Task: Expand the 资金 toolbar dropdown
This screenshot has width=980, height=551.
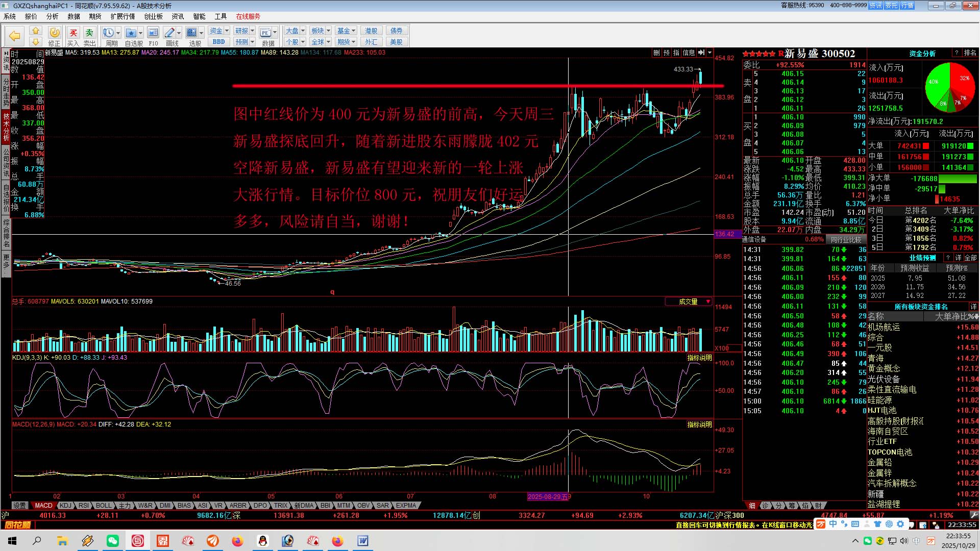Action: [227, 31]
